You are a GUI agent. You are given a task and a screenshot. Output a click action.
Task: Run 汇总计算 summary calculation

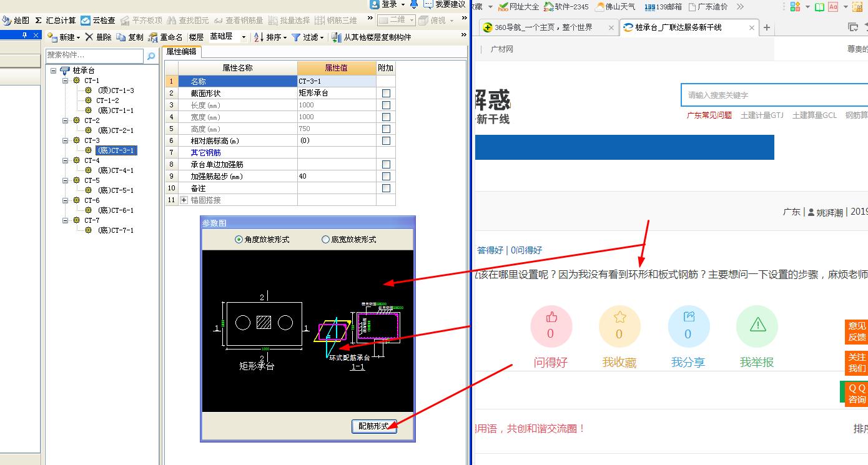[x=56, y=21]
